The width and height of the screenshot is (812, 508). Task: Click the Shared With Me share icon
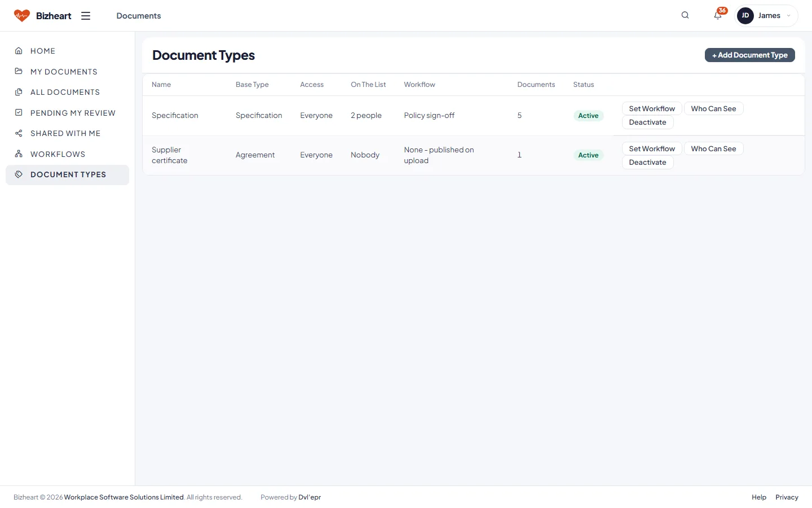pyautogui.click(x=19, y=133)
